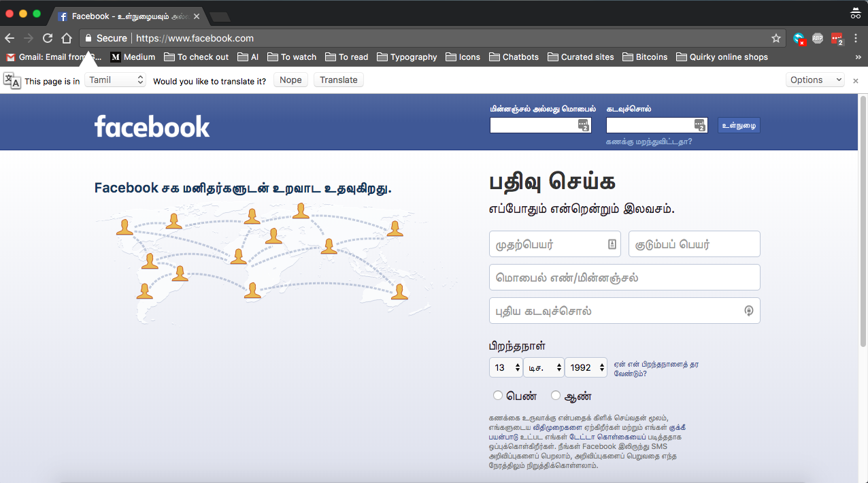Show more bookmarks with the double chevron
The image size is (868, 483).
(858, 57)
